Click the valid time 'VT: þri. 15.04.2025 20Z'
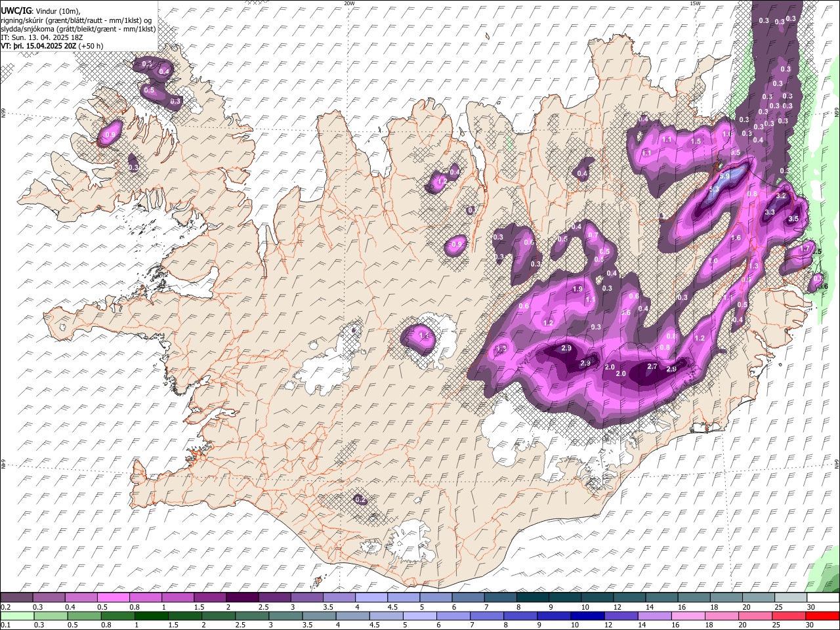 [x=38, y=46]
